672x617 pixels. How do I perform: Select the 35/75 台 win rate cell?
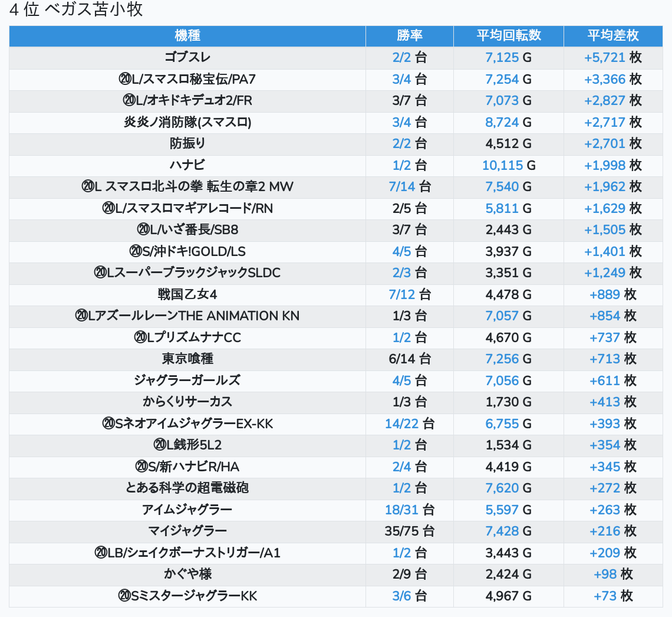click(410, 531)
